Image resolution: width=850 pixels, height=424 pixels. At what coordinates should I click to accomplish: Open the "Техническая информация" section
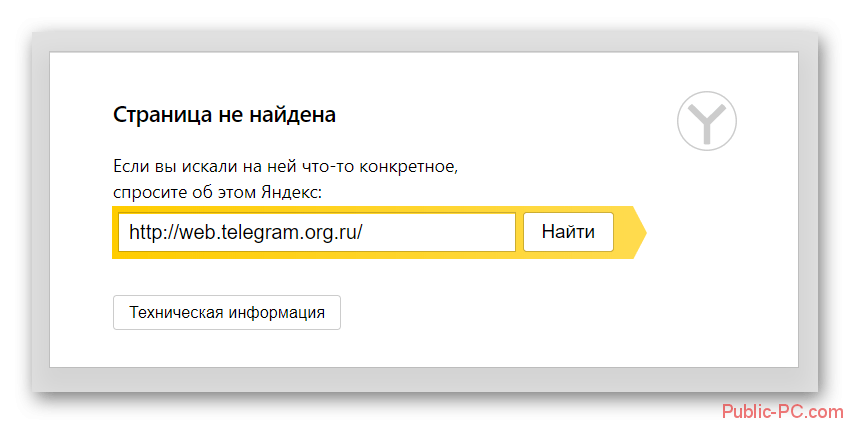[x=227, y=312]
